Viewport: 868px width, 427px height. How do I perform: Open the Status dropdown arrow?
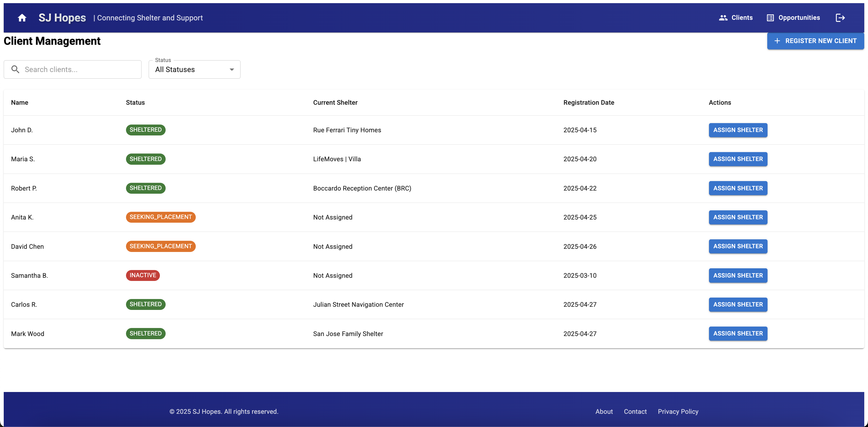231,70
